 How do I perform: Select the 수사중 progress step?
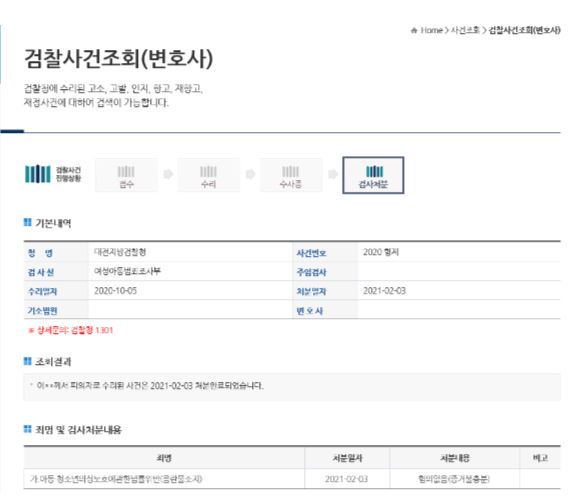[291, 175]
